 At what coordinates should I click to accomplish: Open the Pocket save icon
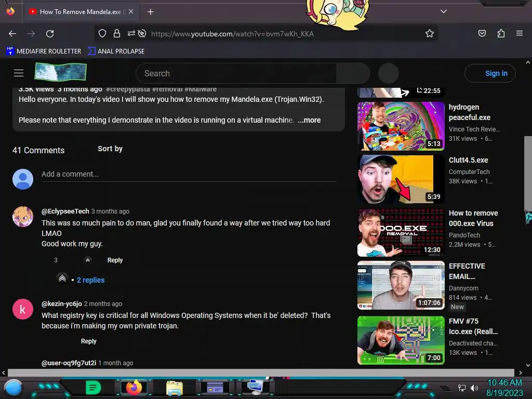pos(482,33)
